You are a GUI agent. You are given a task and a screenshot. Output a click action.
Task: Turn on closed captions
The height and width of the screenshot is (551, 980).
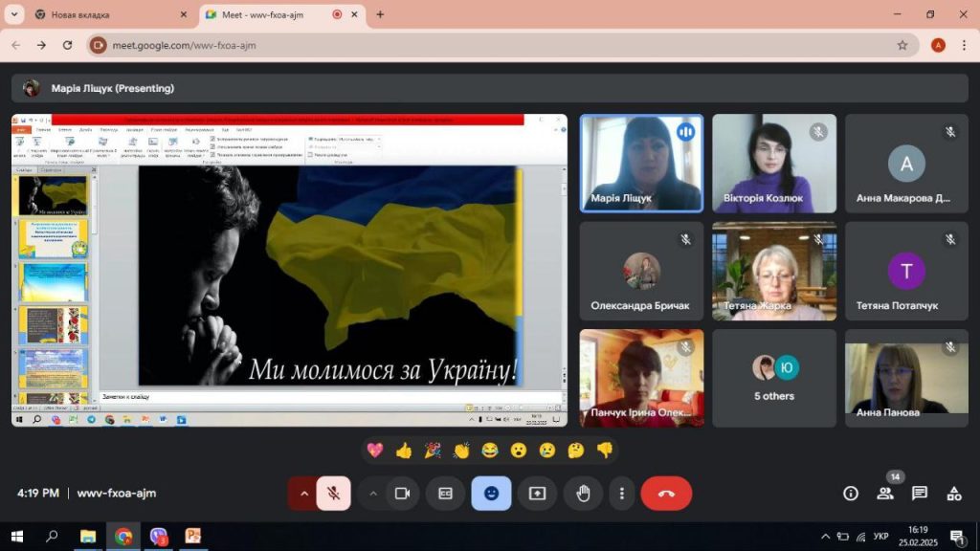coord(445,494)
